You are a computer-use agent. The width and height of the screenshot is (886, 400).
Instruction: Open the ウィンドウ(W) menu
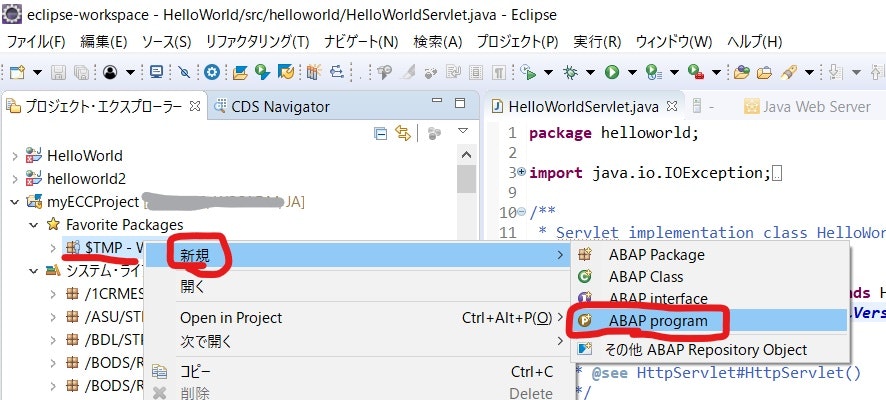[674, 42]
